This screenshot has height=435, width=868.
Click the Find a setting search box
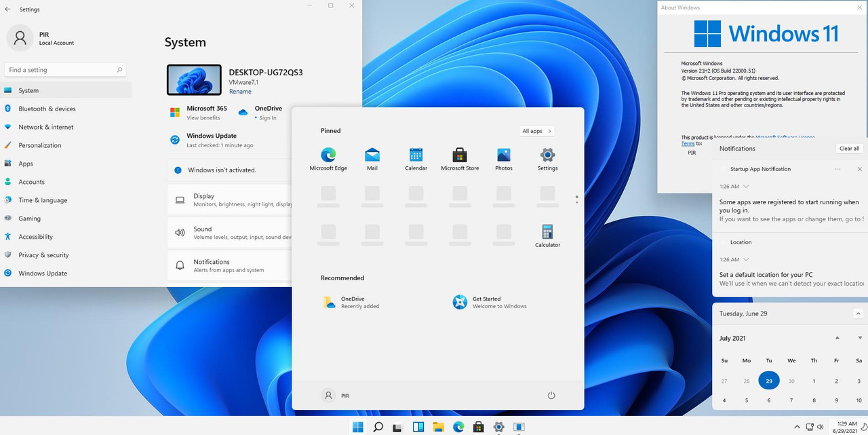click(65, 70)
